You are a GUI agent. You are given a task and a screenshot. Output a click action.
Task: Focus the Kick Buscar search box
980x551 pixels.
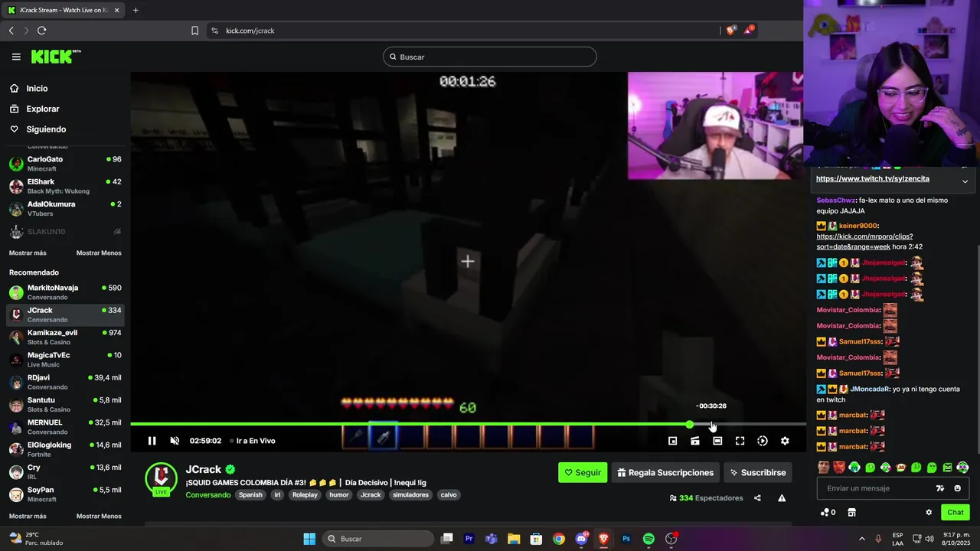pos(490,57)
